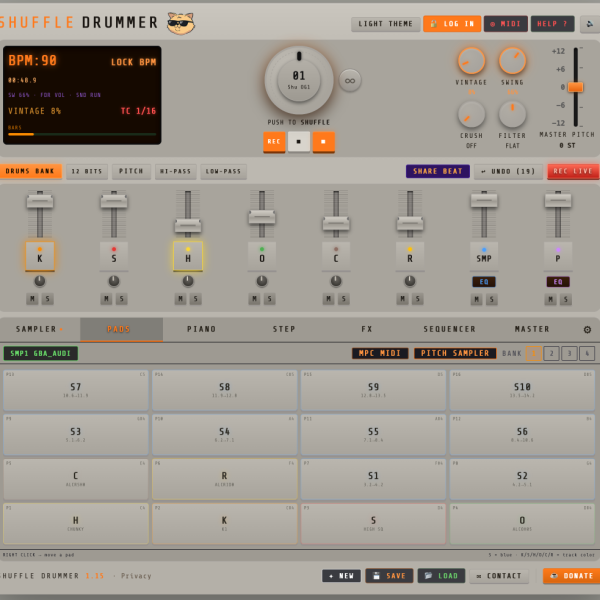Select the SMP sampler track button

point(484,256)
